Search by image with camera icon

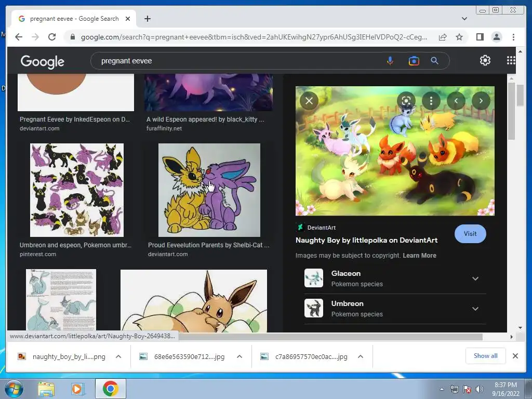coord(414,61)
